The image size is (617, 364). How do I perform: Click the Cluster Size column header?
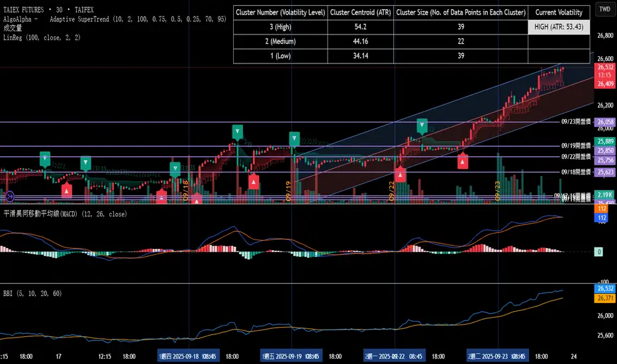coord(461,13)
